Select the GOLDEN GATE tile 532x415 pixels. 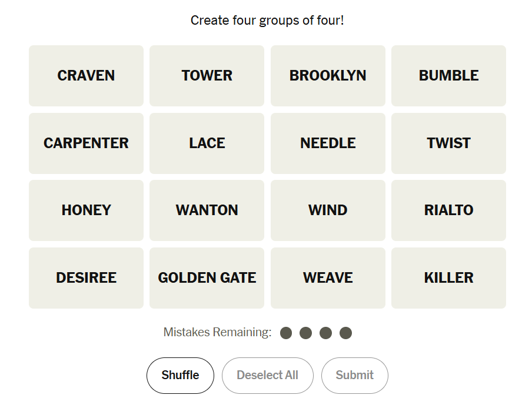[207, 278]
